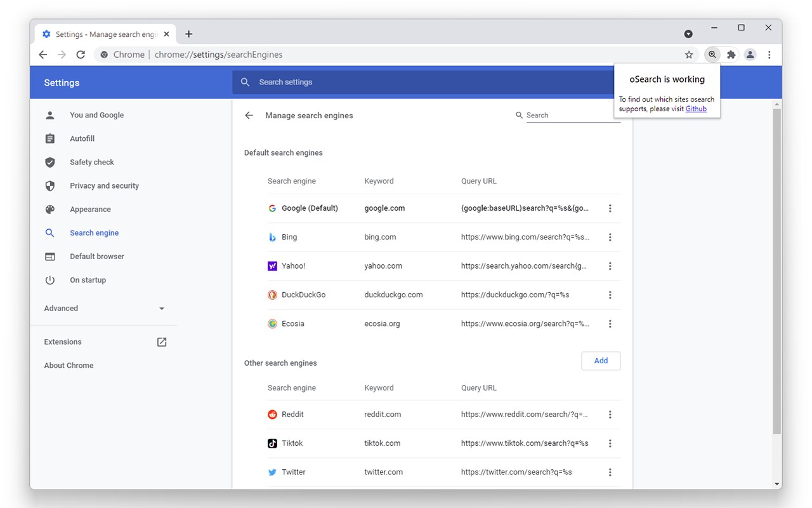The width and height of the screenshot is (812, 508).
Task: Click the oSearch extension magnifier icon
Action: [x=712, y=55]
